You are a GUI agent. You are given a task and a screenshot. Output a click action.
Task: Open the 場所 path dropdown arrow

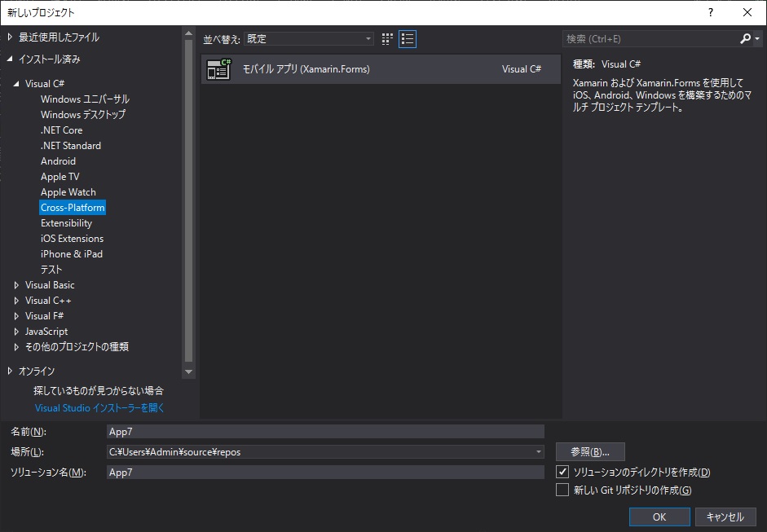539,451
